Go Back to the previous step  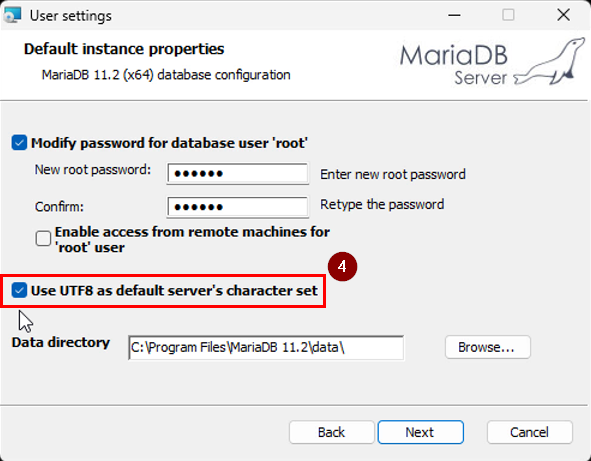tap(331, 432)
